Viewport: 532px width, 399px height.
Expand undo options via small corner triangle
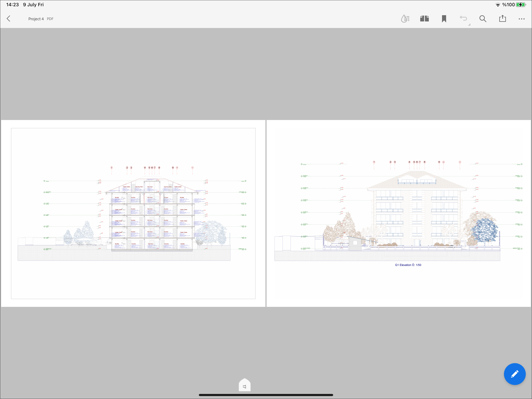pyautogui.click(x=469, y=25)
